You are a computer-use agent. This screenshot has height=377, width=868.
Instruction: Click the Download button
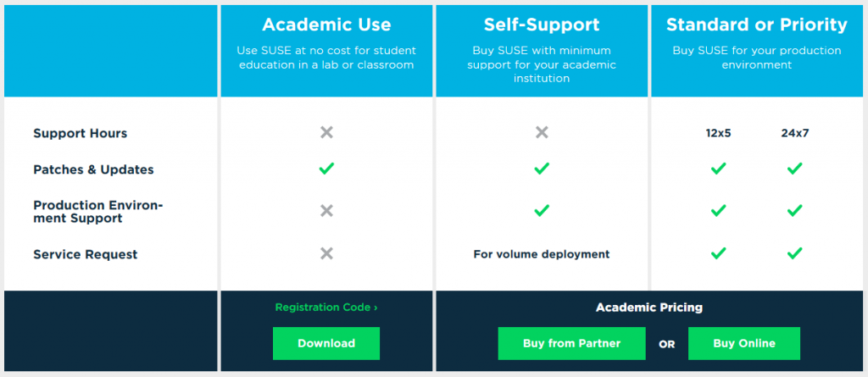point(326,343)
